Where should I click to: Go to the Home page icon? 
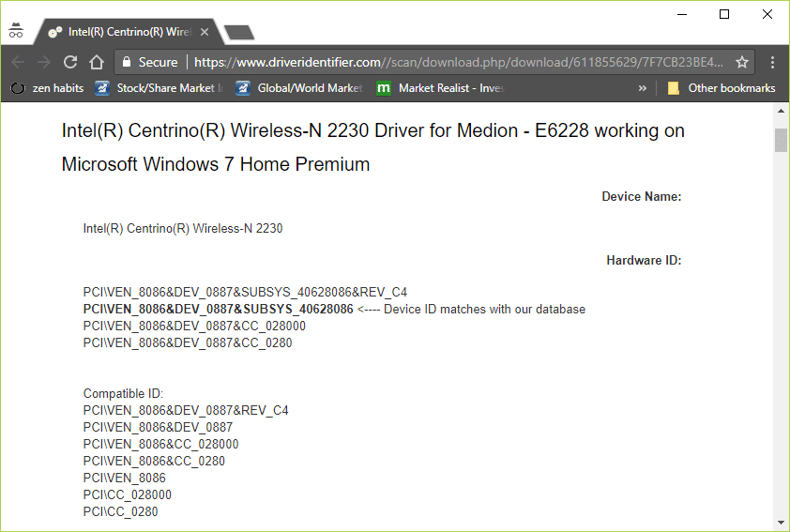click(97, 62)
